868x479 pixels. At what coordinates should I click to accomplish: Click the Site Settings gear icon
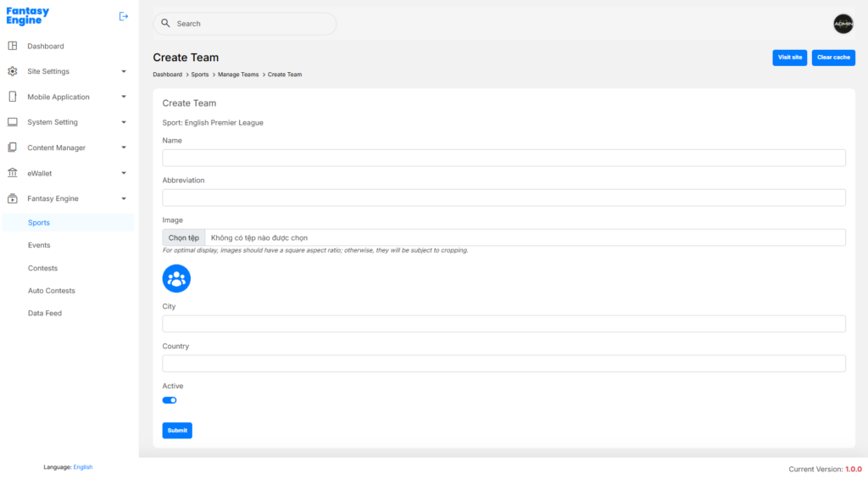pos(13,71)
